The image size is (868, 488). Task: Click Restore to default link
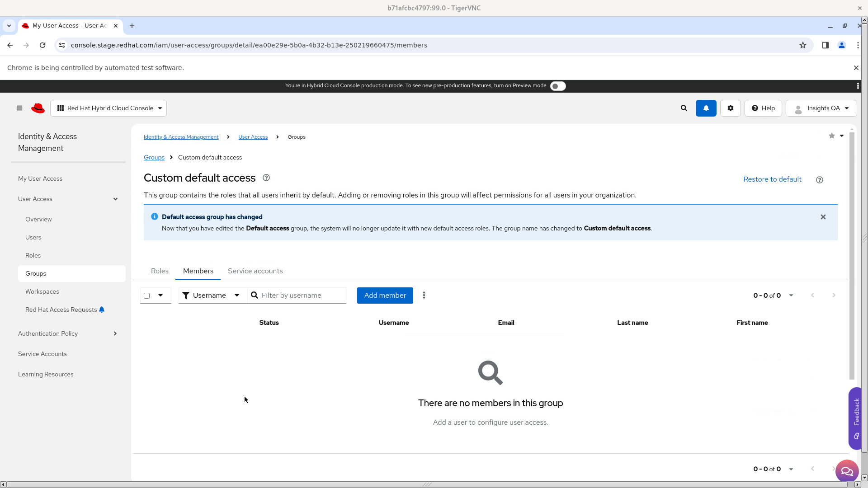772,179
